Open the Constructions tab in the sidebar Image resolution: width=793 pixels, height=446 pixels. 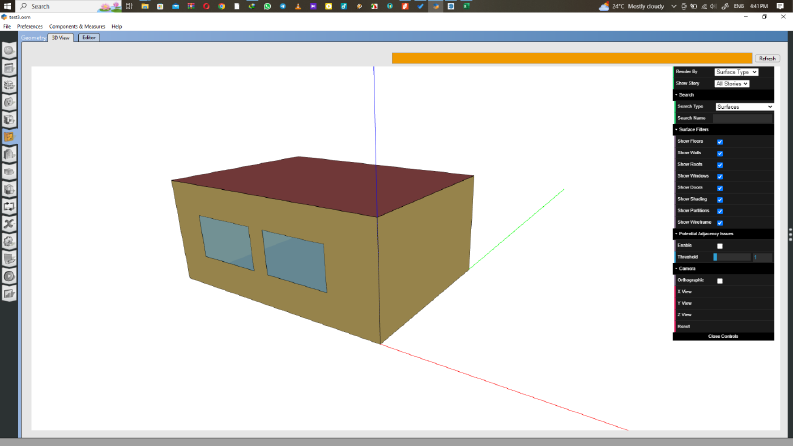tap(9, 85)
